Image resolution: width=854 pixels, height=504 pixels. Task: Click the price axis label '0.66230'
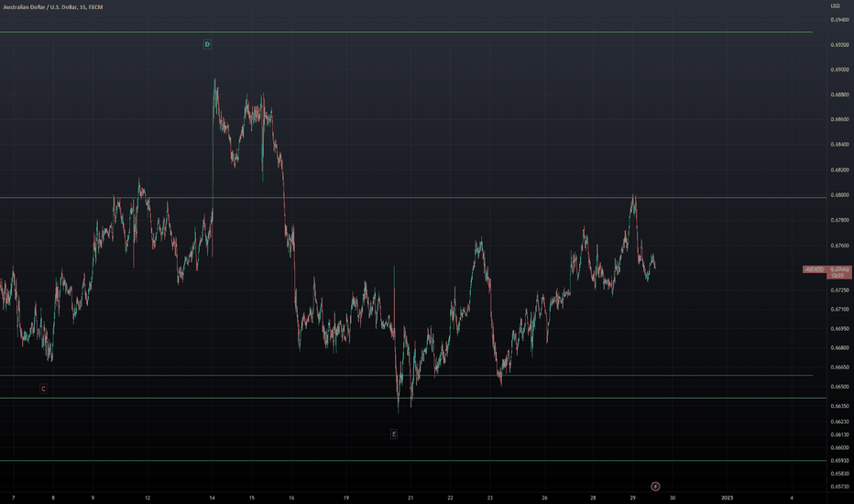839,422
